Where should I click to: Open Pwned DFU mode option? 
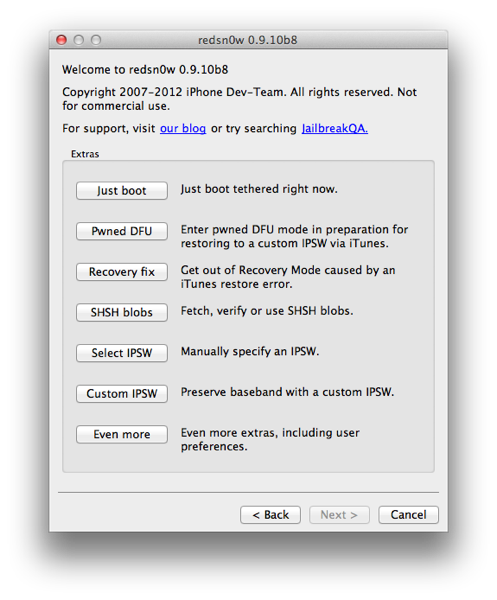[122, 231]
